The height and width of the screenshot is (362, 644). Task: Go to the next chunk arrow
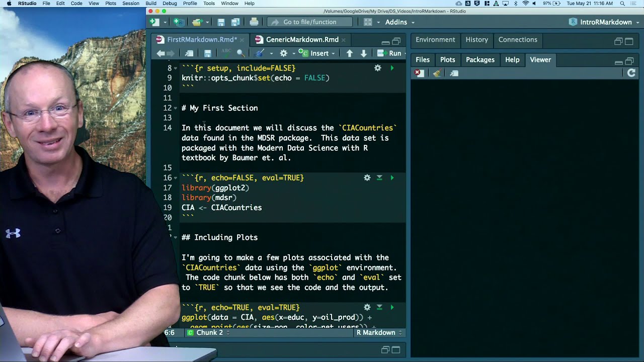pyautogui.click(x=364, y=53)
